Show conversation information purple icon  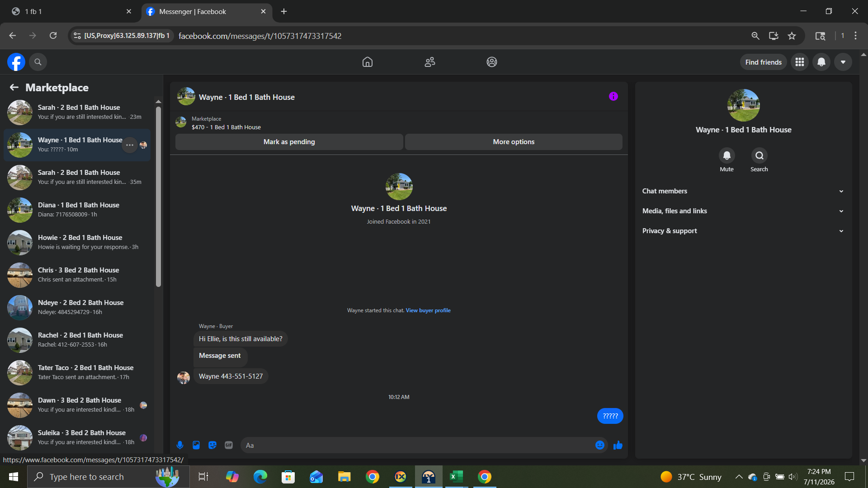click(x=613, y=96)
